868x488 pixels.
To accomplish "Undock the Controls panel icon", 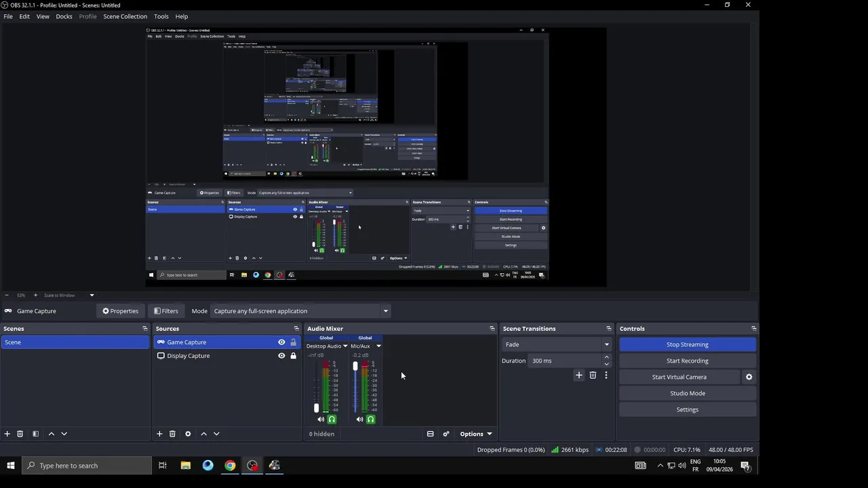I will click(753, 329).
